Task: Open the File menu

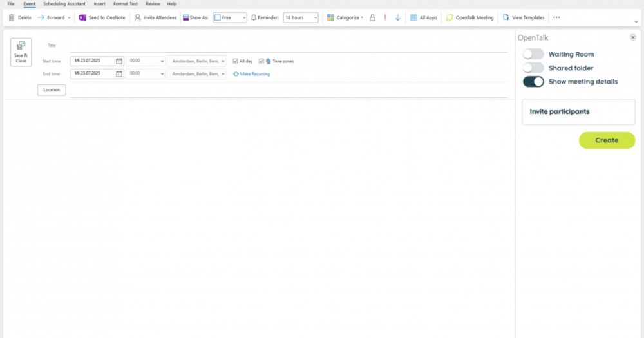Action: coord(11,4)
